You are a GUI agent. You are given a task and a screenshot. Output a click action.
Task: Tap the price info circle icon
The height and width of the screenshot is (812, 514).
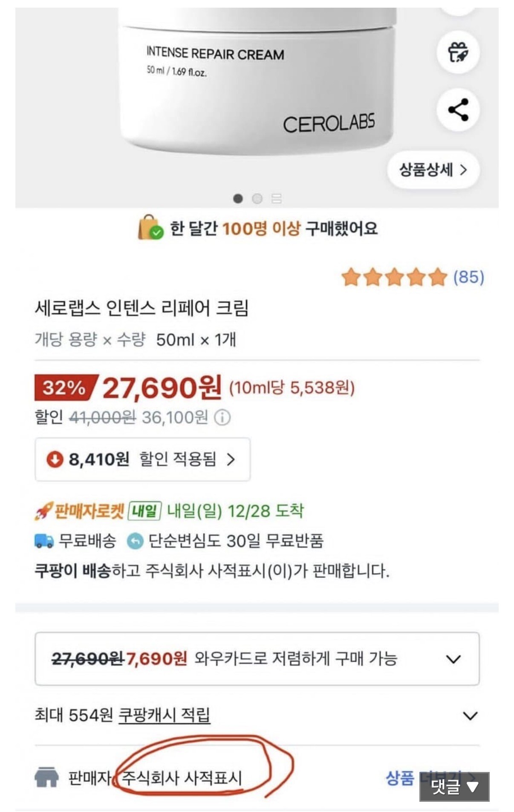(x=222, y=418)
